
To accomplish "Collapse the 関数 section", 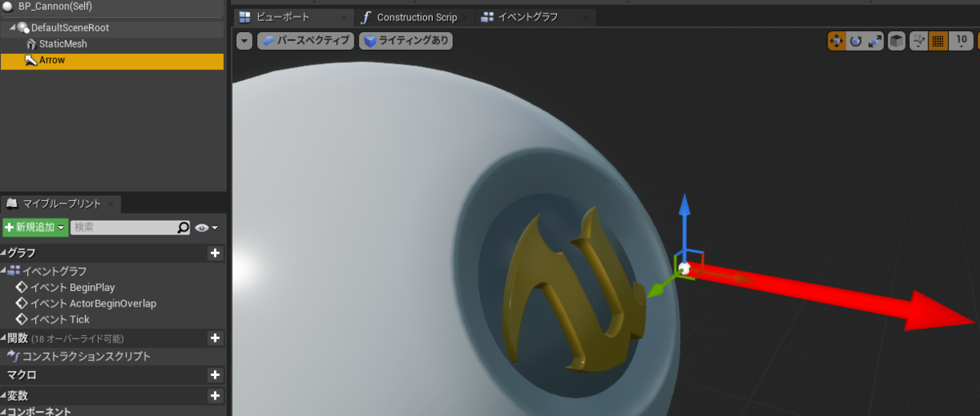I will [4, 338].
